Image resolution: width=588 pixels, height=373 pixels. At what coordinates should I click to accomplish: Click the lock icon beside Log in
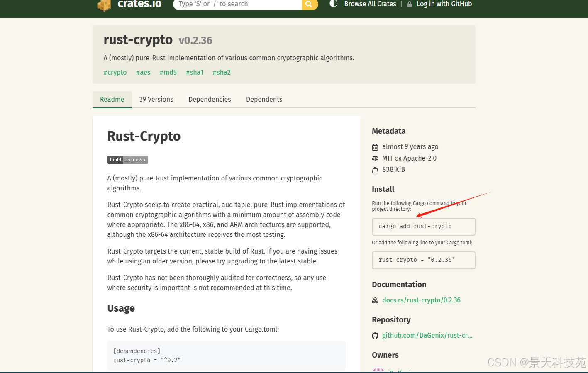point(410,4)
